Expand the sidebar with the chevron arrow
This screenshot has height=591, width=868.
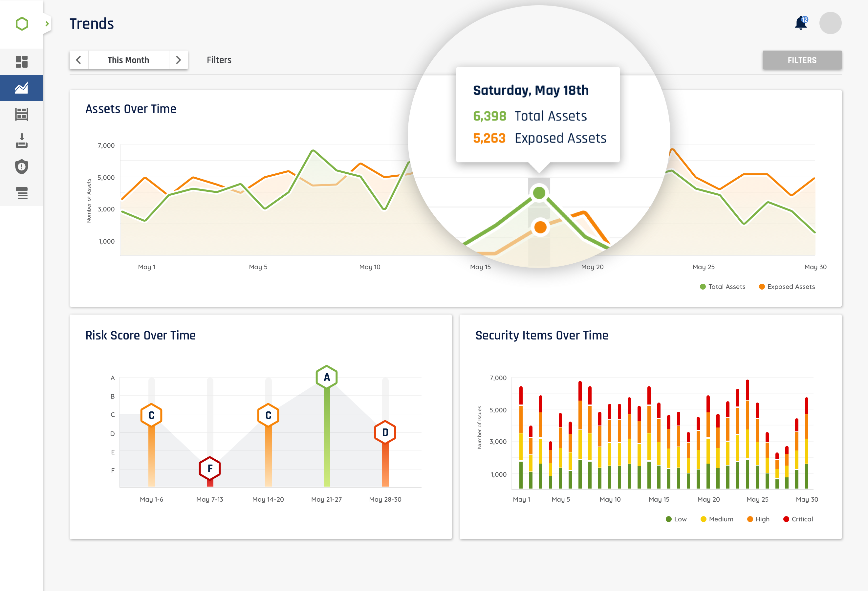(x=47, y=24)
